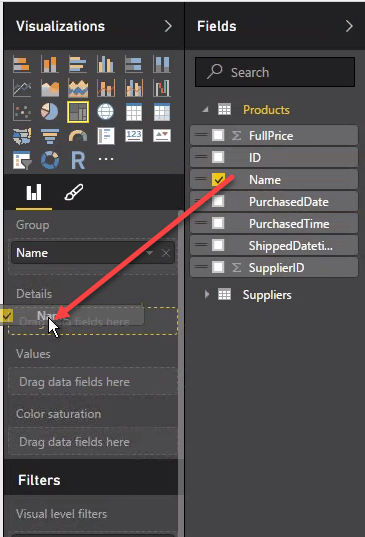Click the Visual level filters label
Screen dimensions: 365x537
pos(62,514)
